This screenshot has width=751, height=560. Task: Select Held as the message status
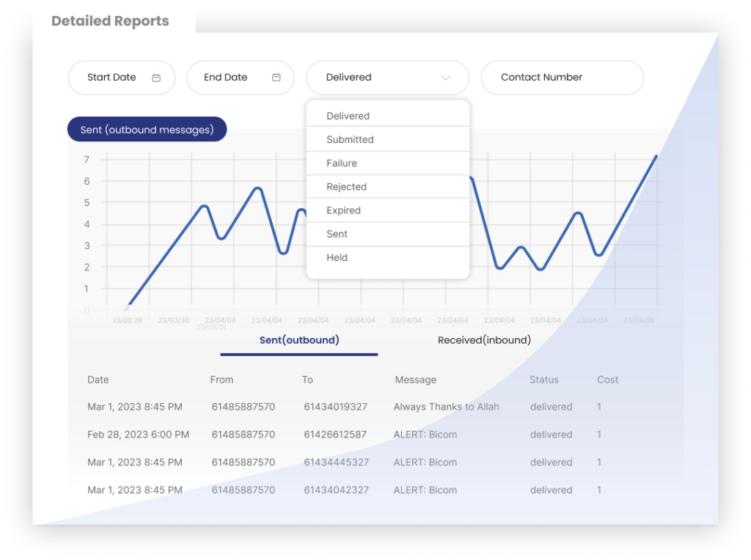tap(336, 257)
